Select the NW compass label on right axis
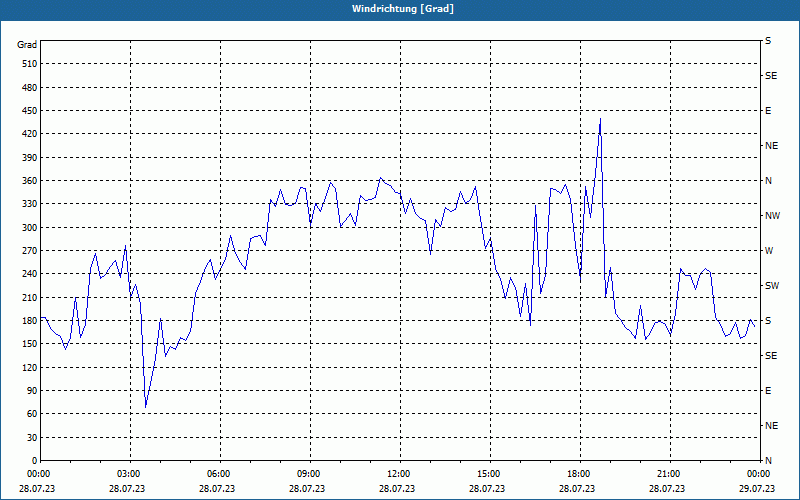800x500 pixels. pyautogui.click(x=772, y=216)
